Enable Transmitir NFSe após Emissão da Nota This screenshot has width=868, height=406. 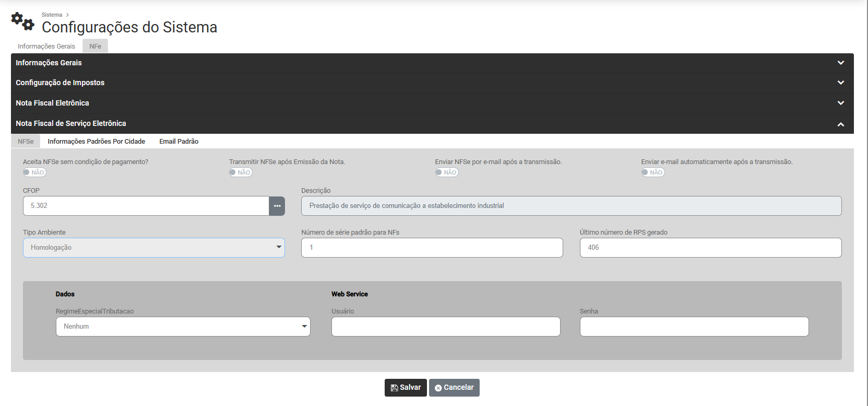pyautogui.click(x=241, y=172)
